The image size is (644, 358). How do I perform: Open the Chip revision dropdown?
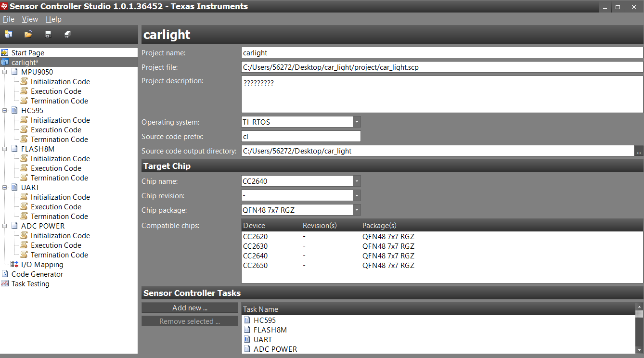(357, 196)
